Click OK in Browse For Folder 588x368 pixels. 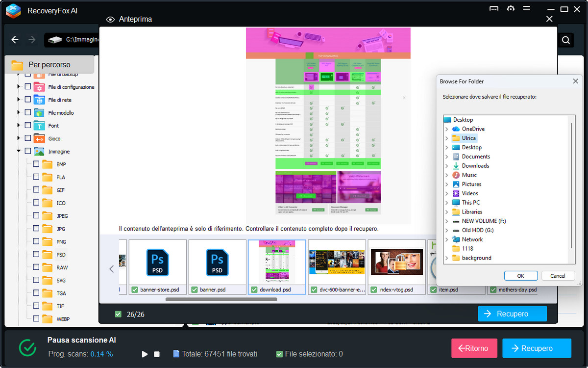[x=520, y=276]
